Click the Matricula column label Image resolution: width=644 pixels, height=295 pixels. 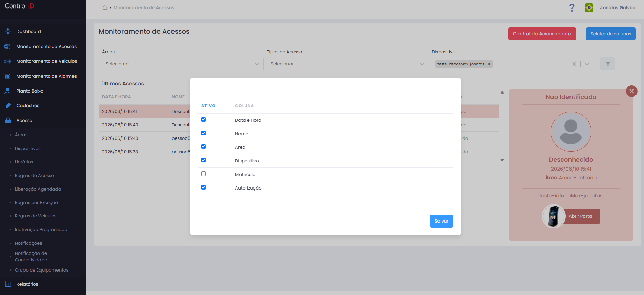[x=245, y=174]
